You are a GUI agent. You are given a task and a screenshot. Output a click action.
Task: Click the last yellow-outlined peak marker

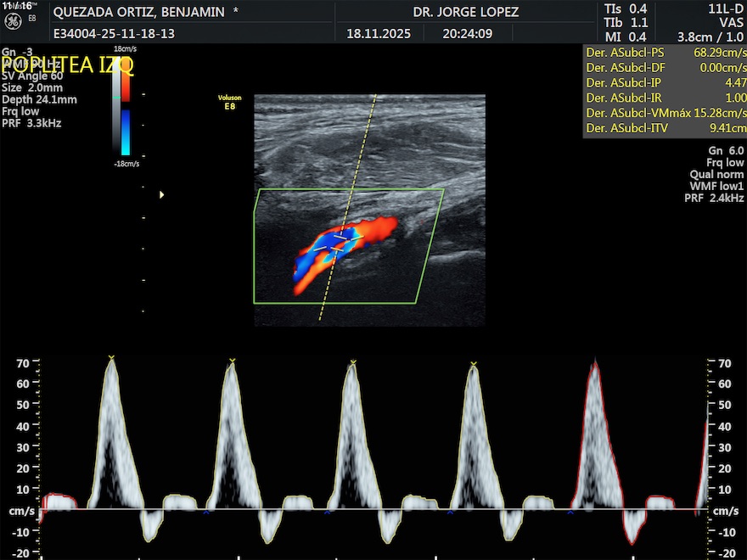click(475, 364)
